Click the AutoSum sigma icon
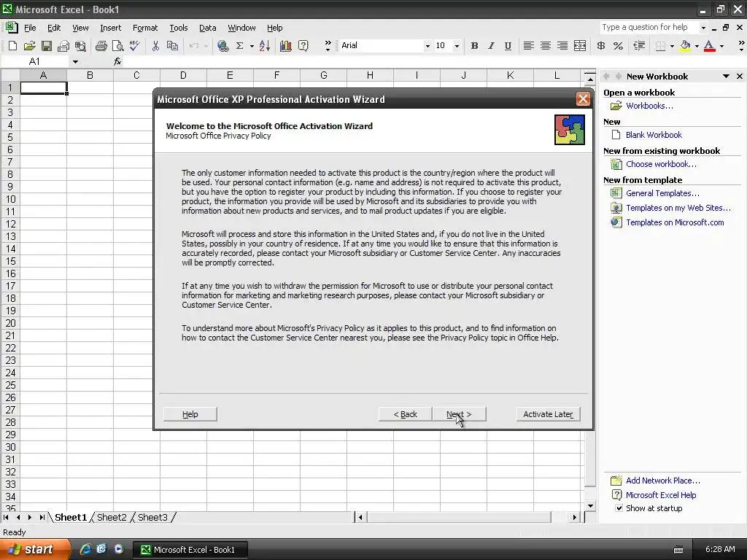747x560 pixels. coord(239,46)
